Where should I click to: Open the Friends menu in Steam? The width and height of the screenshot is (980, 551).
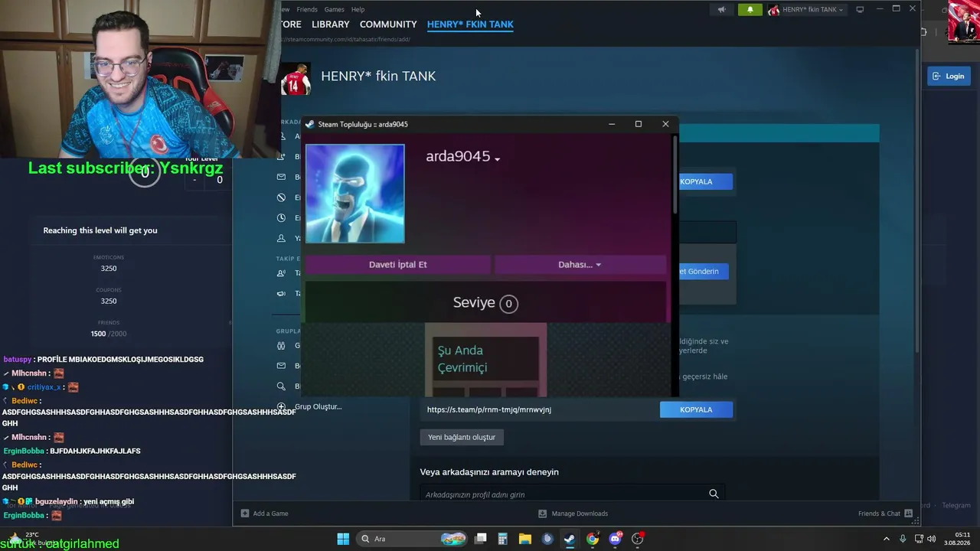(x=307, y=9)
